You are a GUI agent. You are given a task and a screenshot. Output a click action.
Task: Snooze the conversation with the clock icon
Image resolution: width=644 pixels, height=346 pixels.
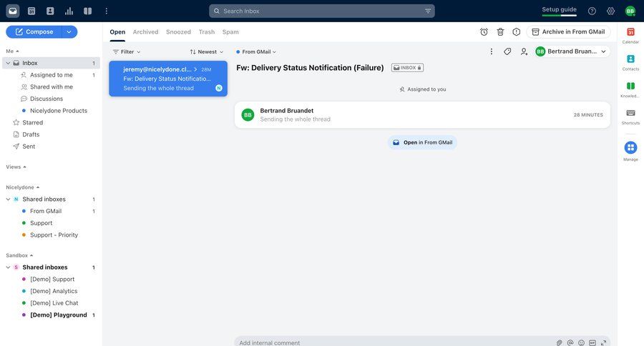(484, 31)
